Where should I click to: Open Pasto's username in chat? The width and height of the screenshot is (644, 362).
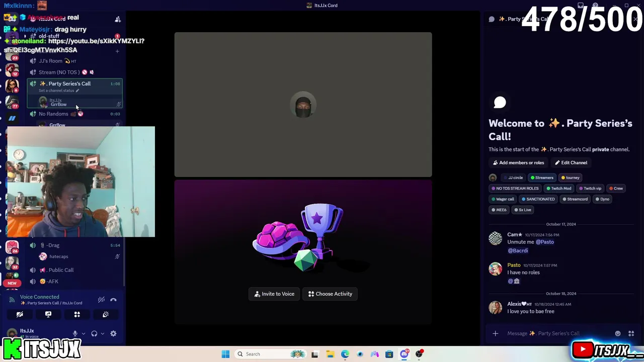pyautogui.click(x=514, y=265)
